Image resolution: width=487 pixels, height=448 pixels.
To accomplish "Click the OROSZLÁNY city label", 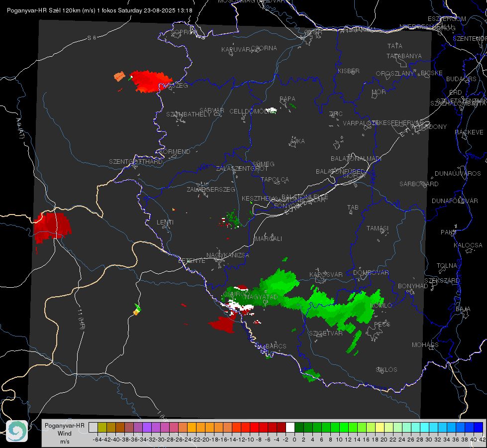I will point(395,74).
